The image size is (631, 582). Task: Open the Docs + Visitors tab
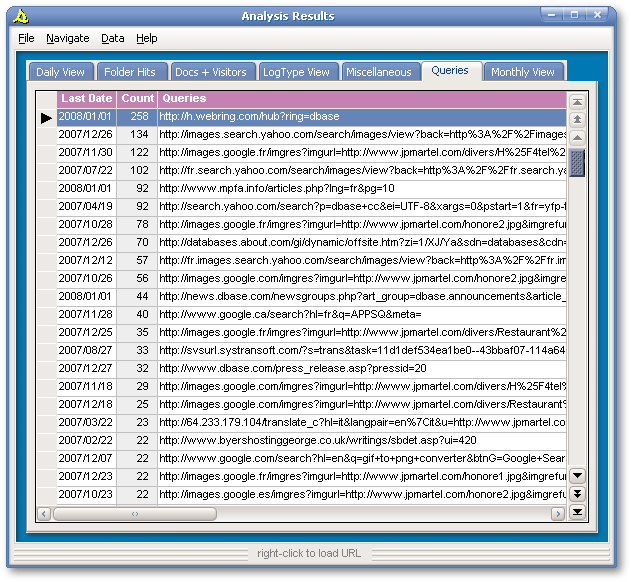tap(210, 72)
